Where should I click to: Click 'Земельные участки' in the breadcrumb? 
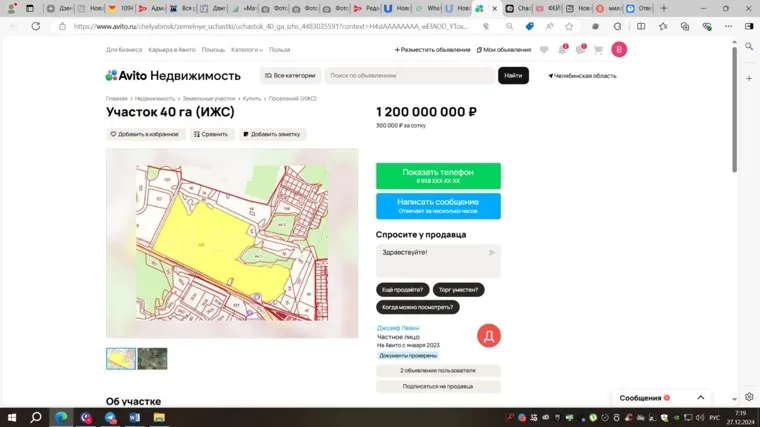coord(209,99)
